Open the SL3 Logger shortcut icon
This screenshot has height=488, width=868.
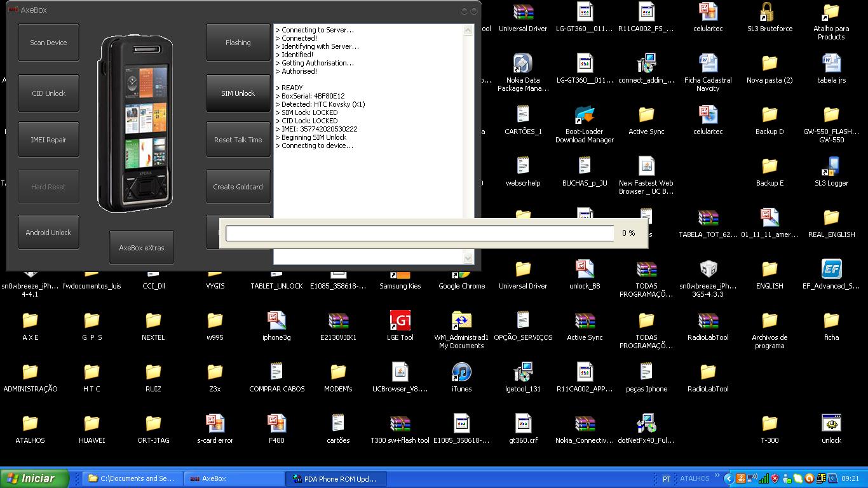pos(831,172)
